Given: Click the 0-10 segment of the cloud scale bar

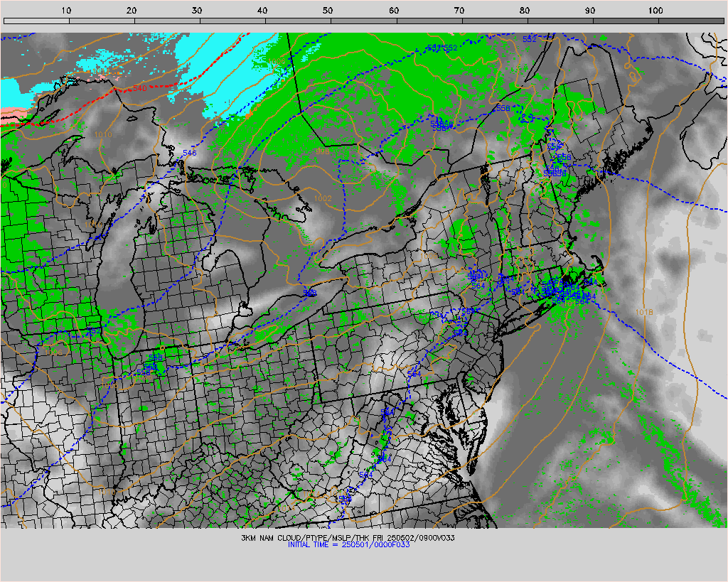Looking at the screenshot, I should [36, 21].
